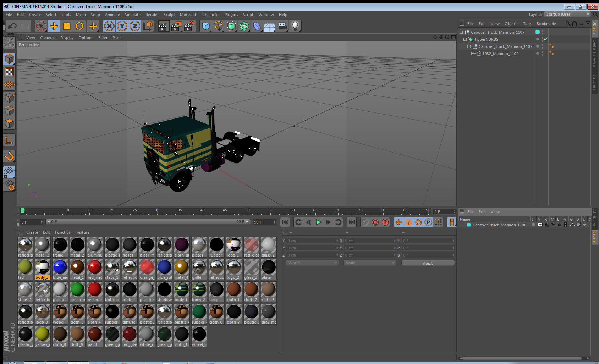Image resolution: width=599 pixels, height=364 pixels.
Task: Toggle 1982_Marmon_110P editor visibility dot
Action: [542, 52]
